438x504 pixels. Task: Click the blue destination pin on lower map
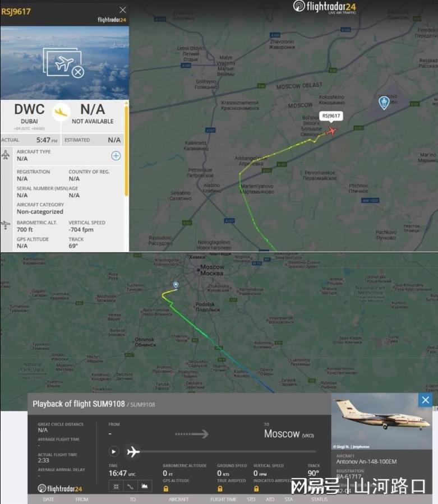click(x=176, y=285)
